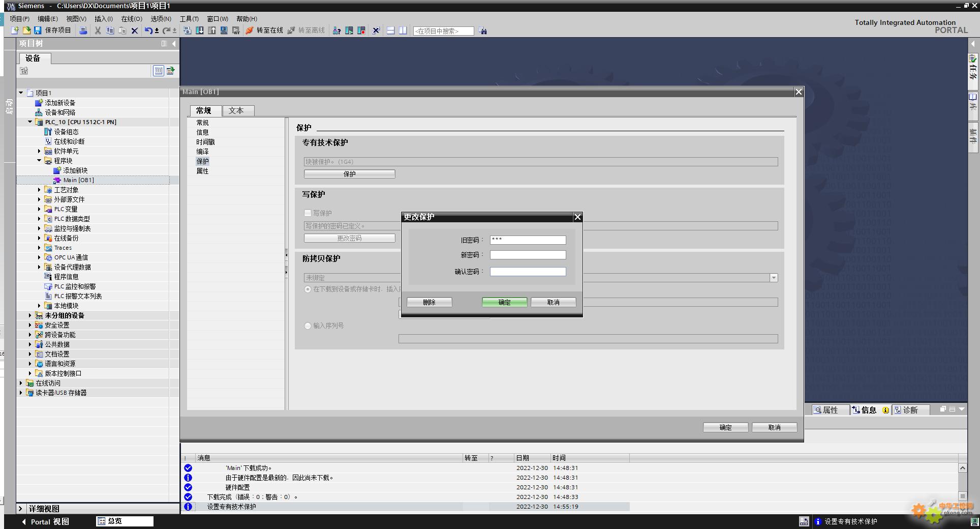Click the save project disk icon
Viewport: 980px width, 529px height.
(38, 31)
